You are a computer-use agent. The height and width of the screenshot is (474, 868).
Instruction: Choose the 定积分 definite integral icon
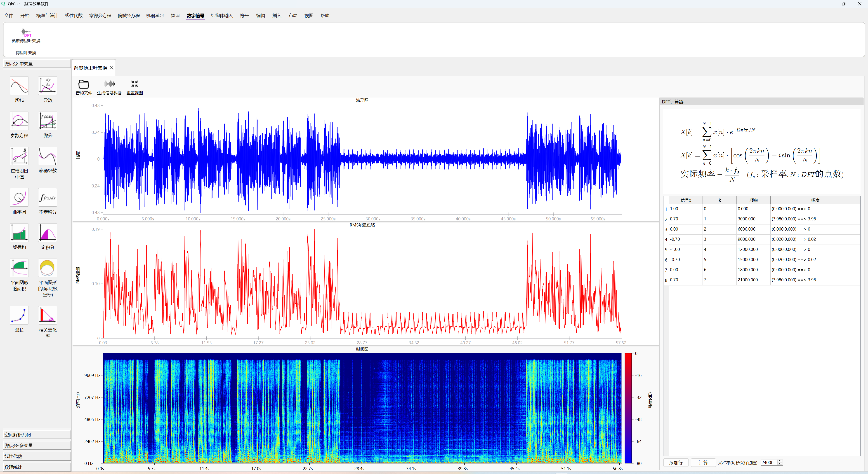(x=47, y=233)
